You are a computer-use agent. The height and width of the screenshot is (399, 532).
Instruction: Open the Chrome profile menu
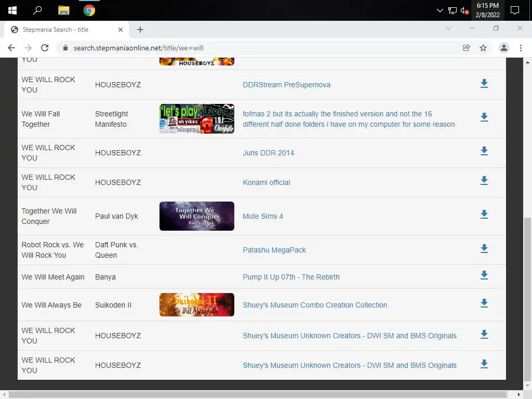[x=504, y=48]
